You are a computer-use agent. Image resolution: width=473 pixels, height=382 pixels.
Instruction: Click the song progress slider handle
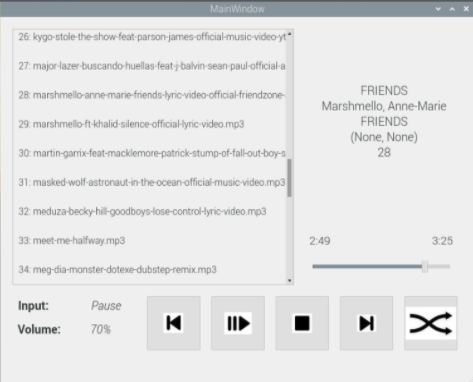coord(425,266)
